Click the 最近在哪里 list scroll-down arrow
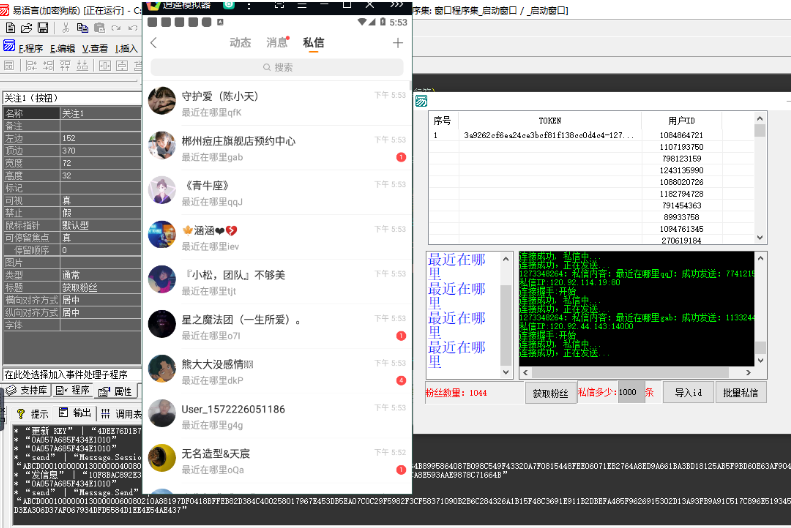The image size is (791, 528). pyautogui.click(x=505, y=372)
